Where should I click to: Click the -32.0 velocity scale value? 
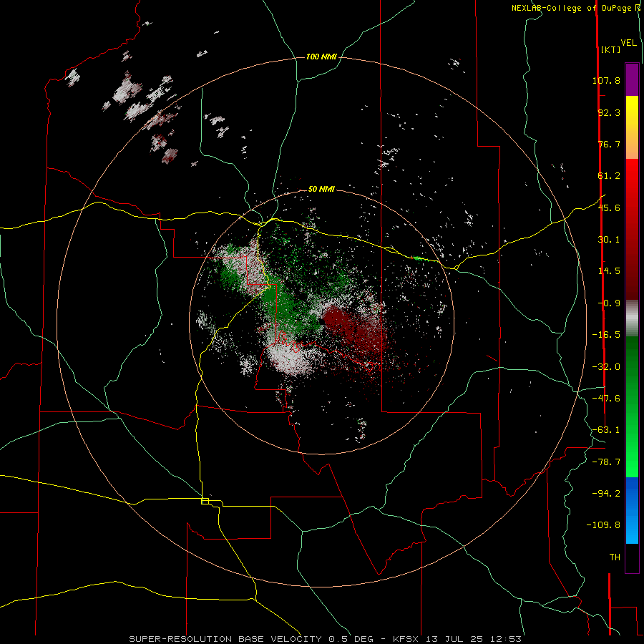606,367
